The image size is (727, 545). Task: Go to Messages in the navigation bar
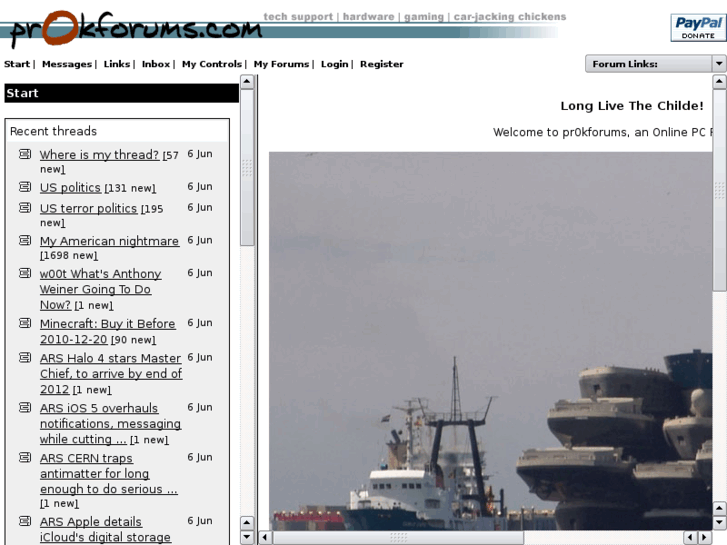coord(67,64)
